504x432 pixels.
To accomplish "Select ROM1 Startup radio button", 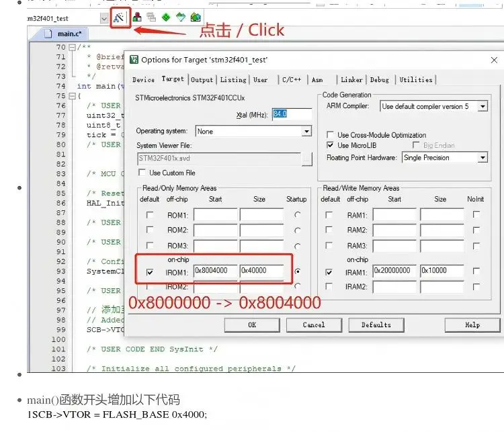I will pyautogui.click(x=297, y=215).
